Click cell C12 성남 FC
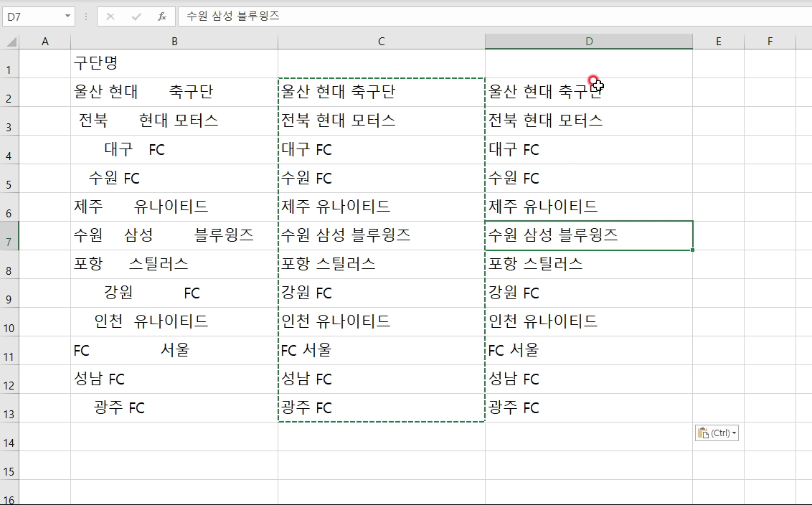This screenshot has width=812, height=505. [x=382, y=379]
